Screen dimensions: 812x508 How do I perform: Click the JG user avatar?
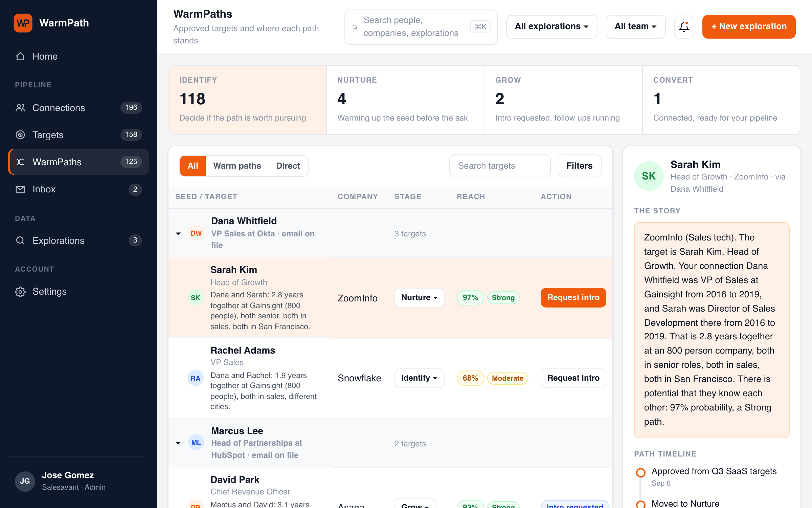[x=25, y=481]
